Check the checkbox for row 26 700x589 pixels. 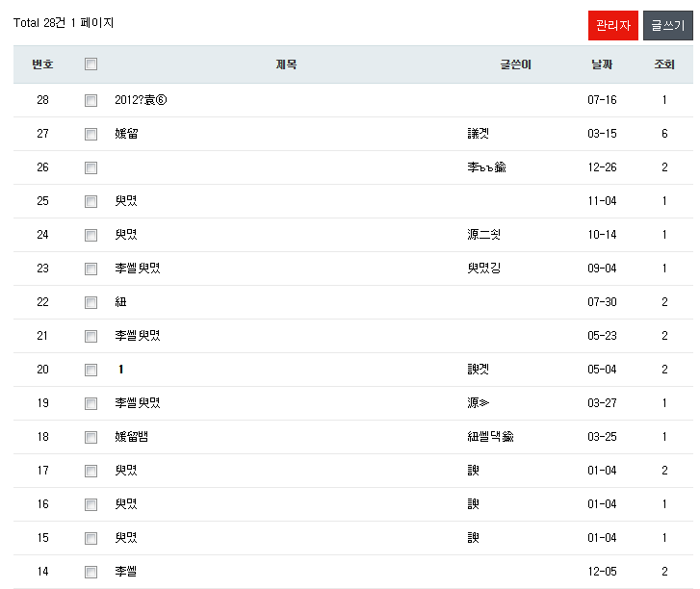pyautogui.click(x=91, y=167)
